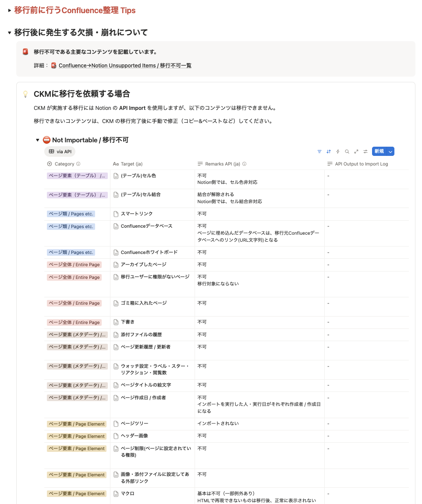Click page icon of (テーブル)セル色 row
The width and height of the screenshot is (422, 504).
pyautogui.click(x=116, y=176)
